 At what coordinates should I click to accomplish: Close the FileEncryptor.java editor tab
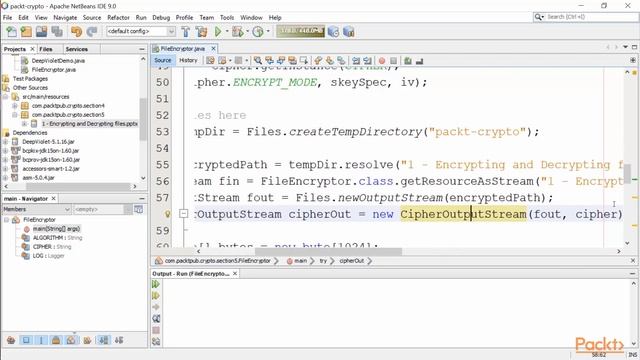tap(213, 49)
